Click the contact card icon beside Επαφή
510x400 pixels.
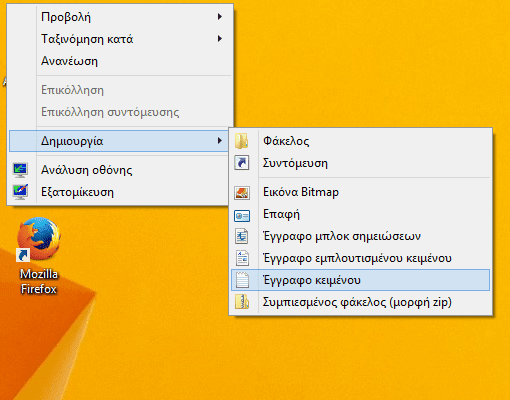242,215
